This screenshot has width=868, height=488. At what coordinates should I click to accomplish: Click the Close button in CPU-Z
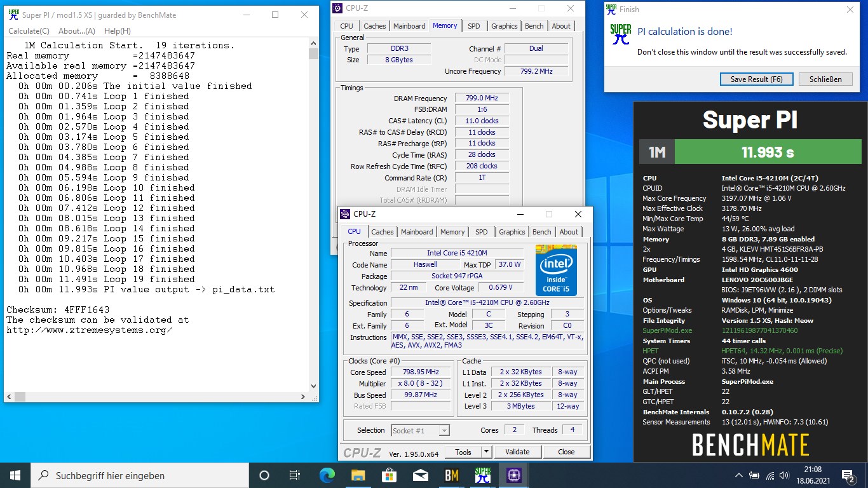pos(566,452)
